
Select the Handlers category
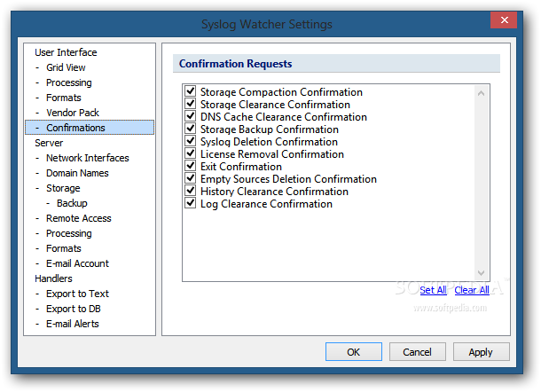point(53,278)
